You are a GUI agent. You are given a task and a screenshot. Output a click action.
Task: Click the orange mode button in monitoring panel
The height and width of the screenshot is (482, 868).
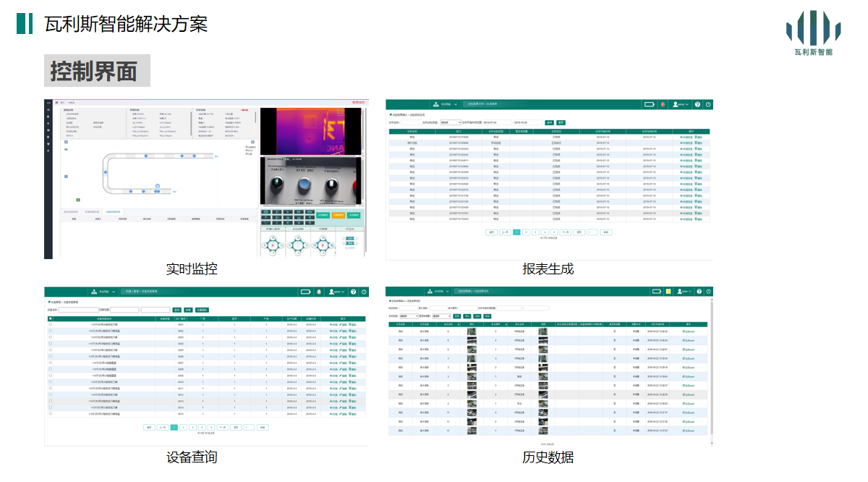(339, 215)
